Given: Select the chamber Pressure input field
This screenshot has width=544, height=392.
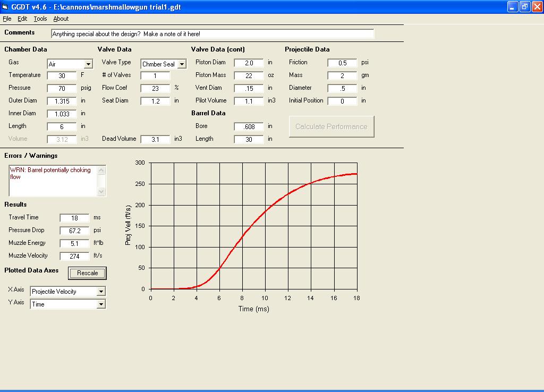Looking at the screenshot, I should click(x=62, y=89).
